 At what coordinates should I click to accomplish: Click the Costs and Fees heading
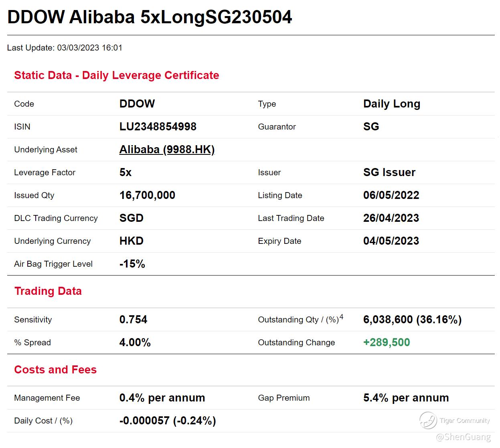55,370
